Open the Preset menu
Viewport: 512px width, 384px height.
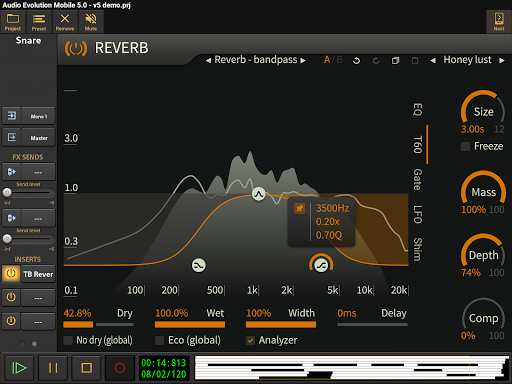click(39, 22)
